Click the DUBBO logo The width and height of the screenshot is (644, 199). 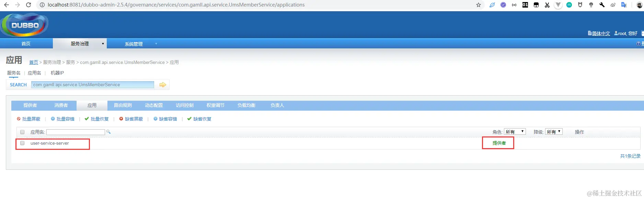pos(25,25)
